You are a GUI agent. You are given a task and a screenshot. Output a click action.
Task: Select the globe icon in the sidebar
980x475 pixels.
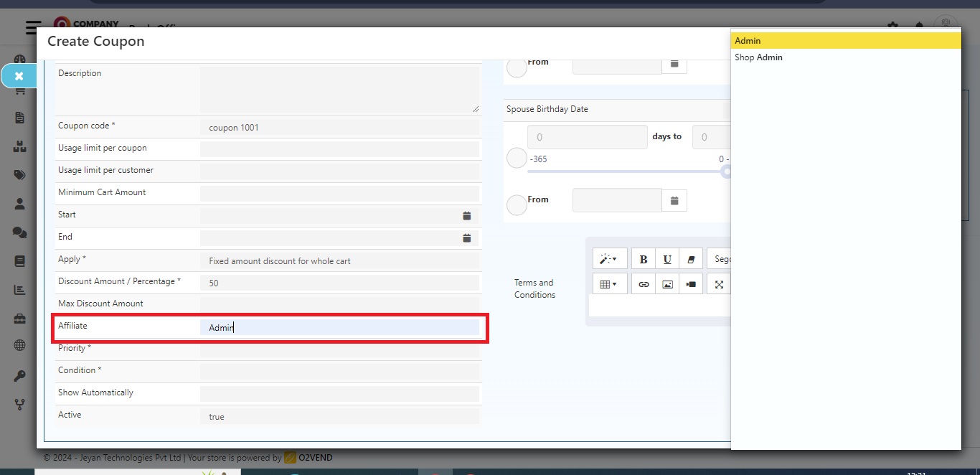(x=19, y=345)
